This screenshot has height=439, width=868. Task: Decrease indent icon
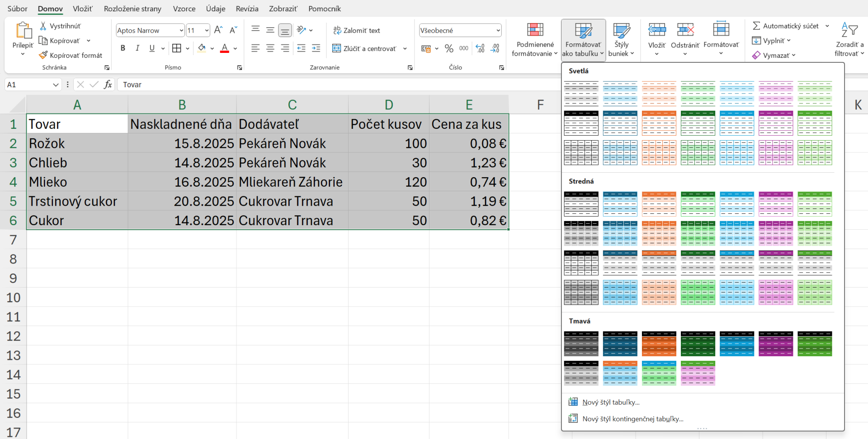coord(302,48)
